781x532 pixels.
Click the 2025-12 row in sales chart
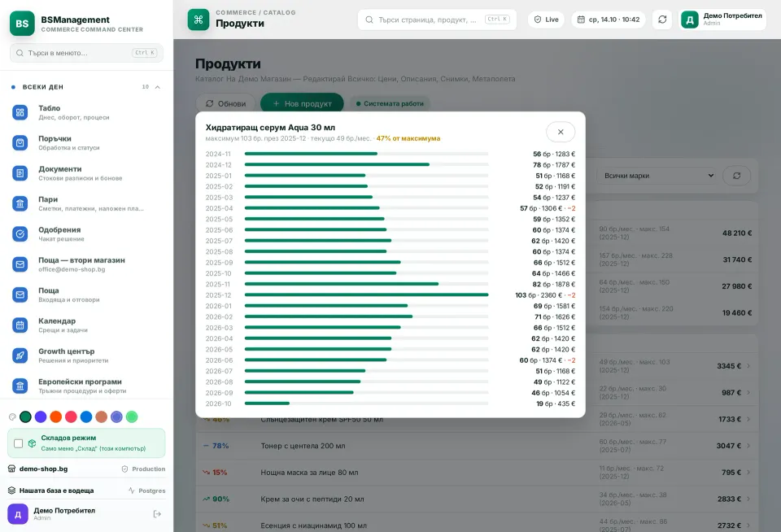click(390, 295)
